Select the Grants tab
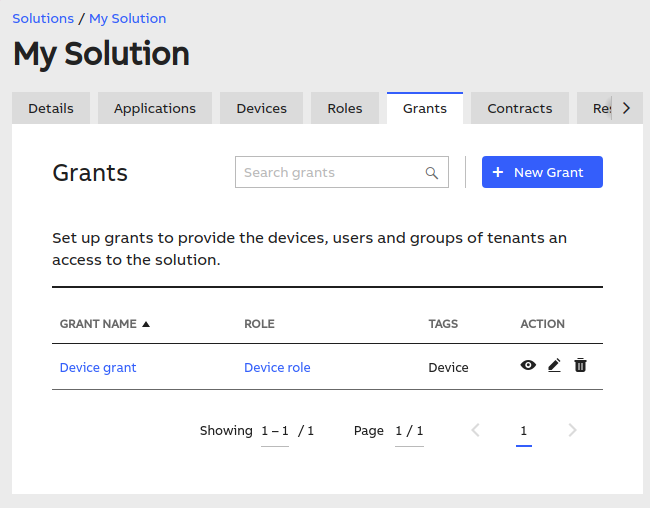The height and width of the screenshot is (508, 650). pyautogui.click(x=425, y=108)
